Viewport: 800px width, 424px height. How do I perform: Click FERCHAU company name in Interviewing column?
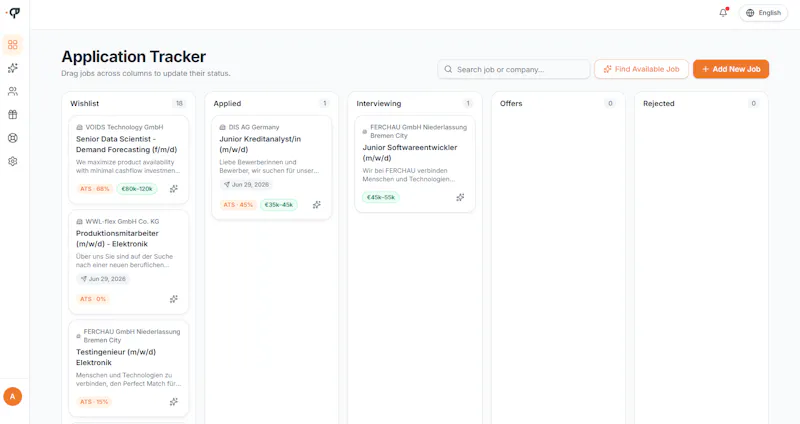click(418, 131)
